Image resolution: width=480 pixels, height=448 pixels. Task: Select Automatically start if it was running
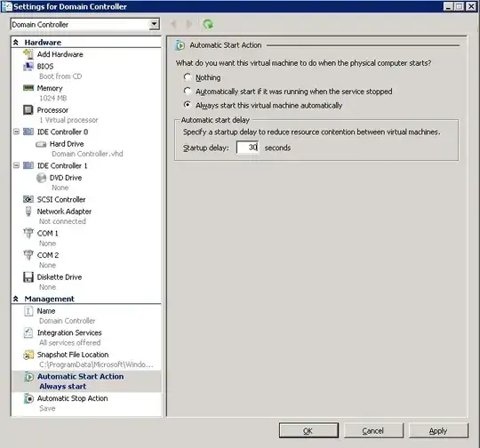point(188,91)
